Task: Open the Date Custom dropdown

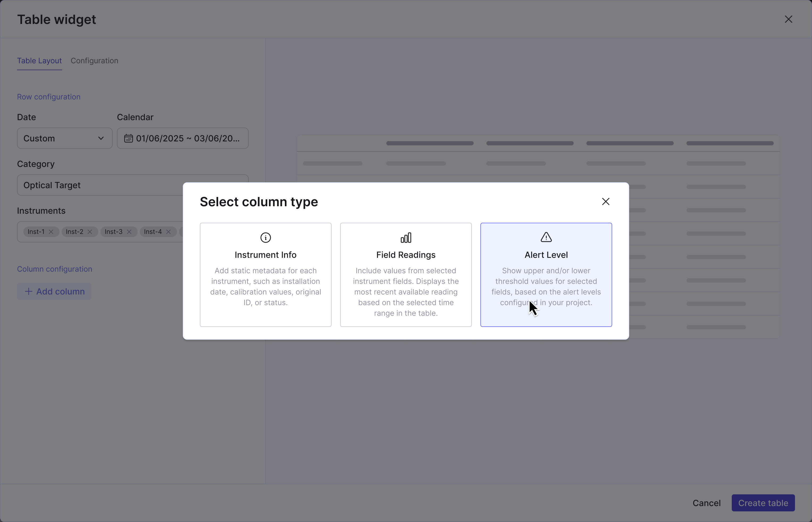Action: coord(64,138)
